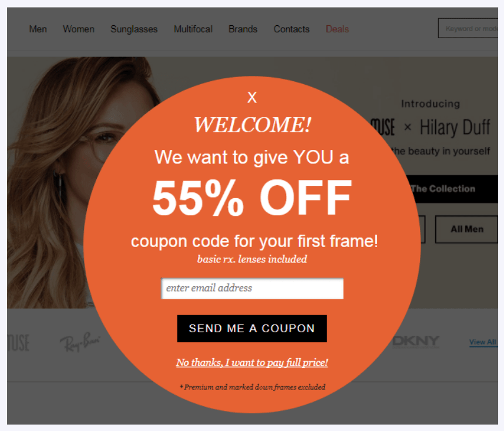Open the Contacts navigation item

pyautogui.click(x=291, y=29)
